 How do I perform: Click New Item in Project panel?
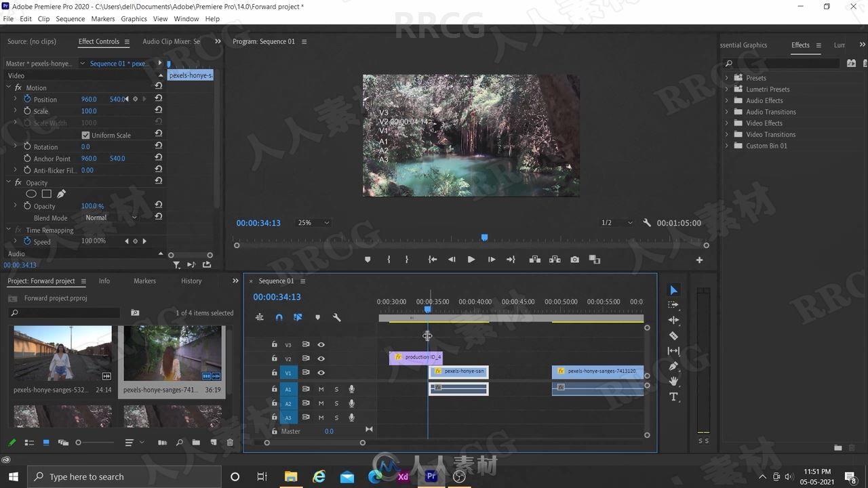pyautogui.click(x=213, y=443)
